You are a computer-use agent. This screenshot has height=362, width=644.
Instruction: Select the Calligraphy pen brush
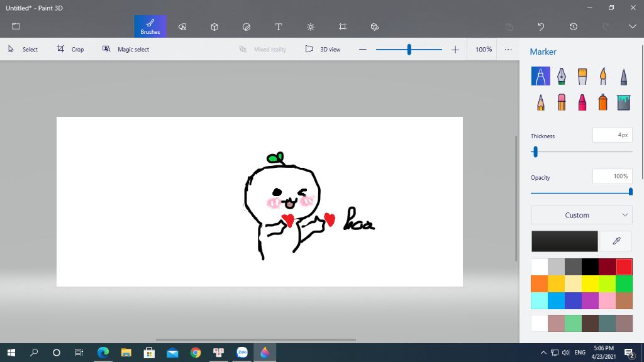coord(562,76)
